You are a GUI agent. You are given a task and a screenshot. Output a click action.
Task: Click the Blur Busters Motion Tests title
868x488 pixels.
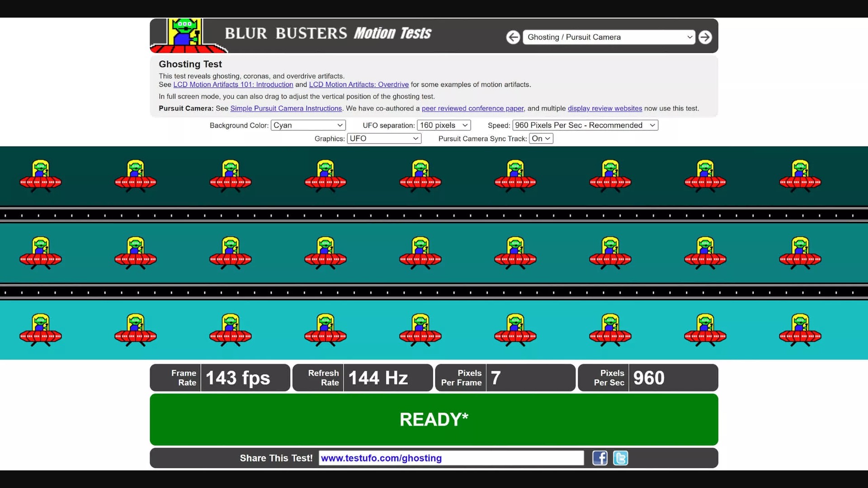pos(328,33)
